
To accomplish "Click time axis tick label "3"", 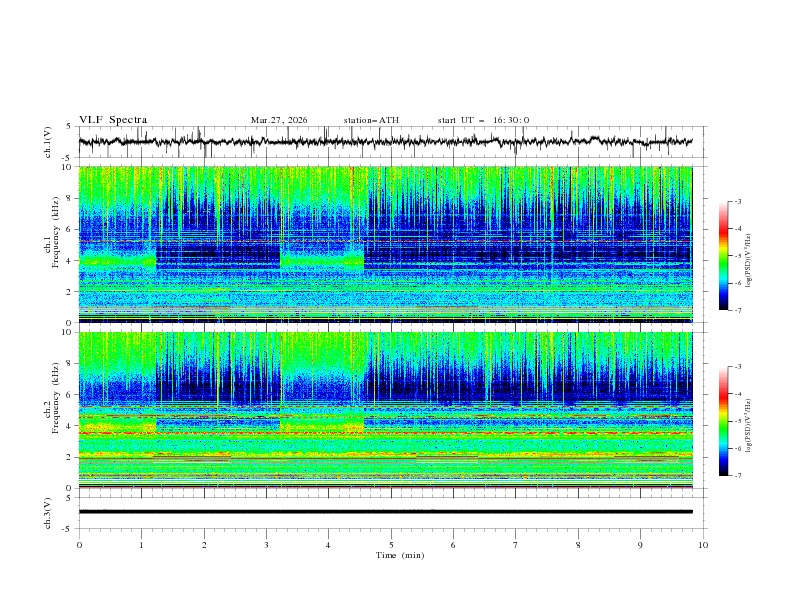I will (x=266, y=545).
